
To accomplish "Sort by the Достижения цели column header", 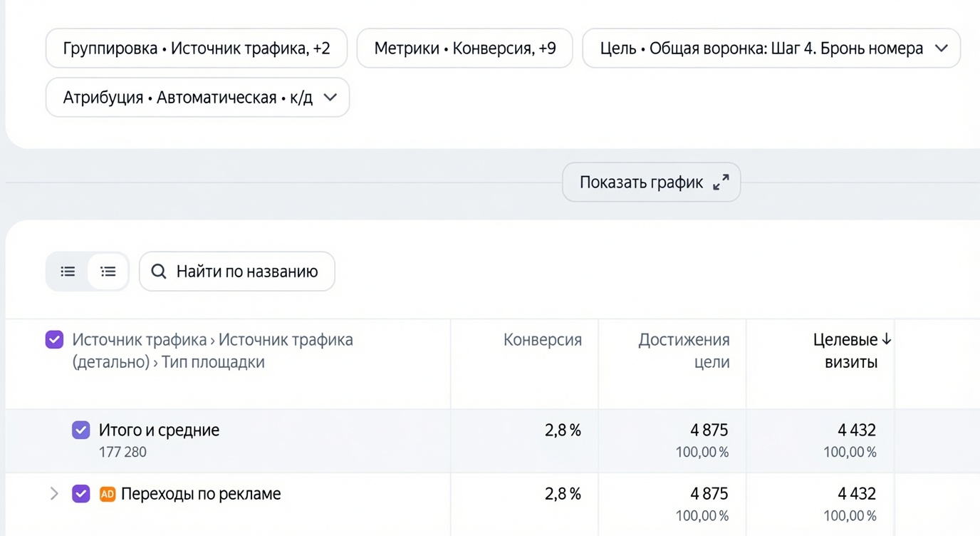I will tap(684, 351).
